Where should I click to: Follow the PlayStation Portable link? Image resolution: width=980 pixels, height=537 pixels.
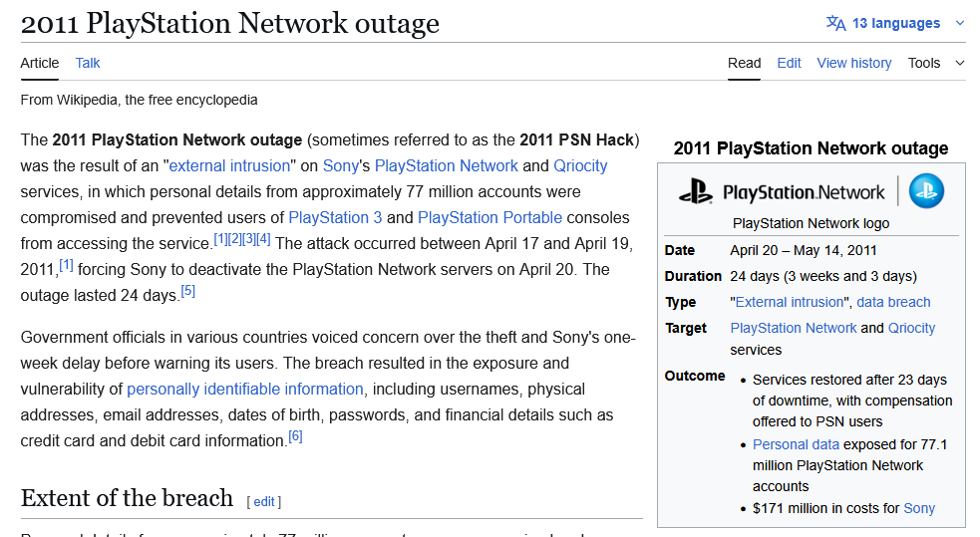click(x=490, y=217)
